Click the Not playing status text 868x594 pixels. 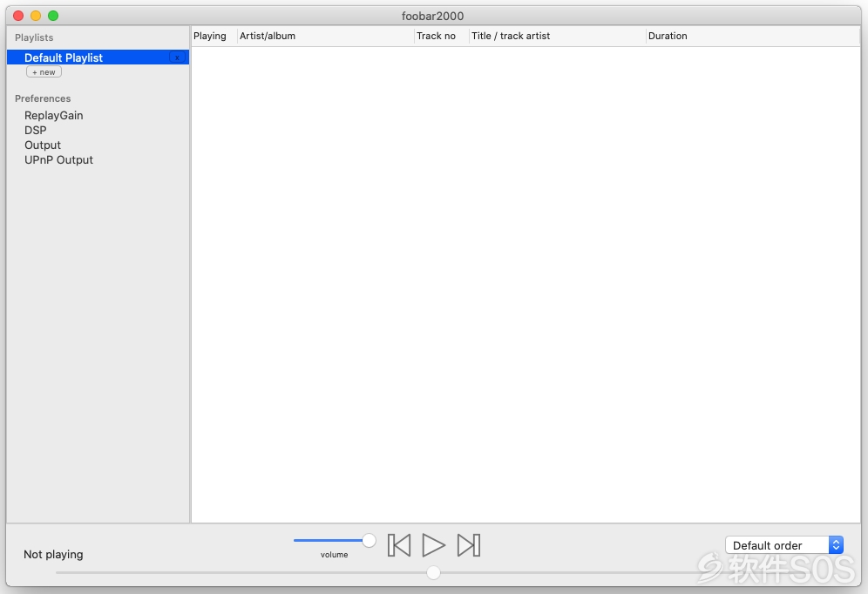(53, 554)
